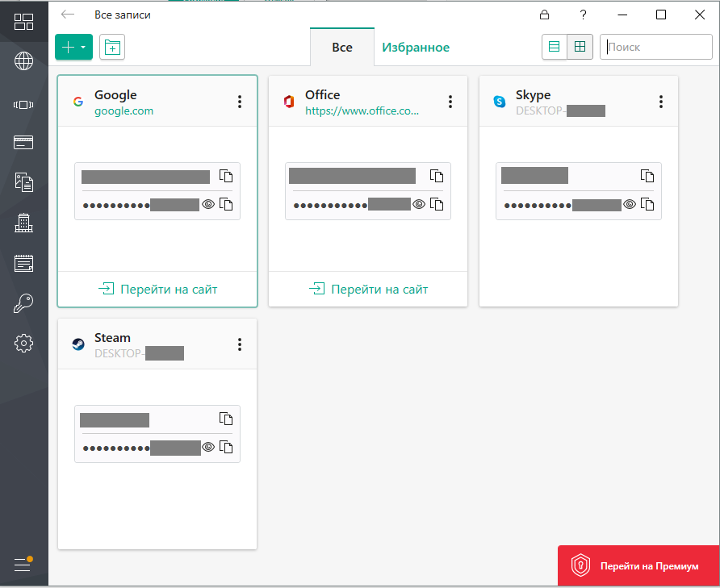Open the https://www.office.co... link
The image size is (720, 588).
click(x=362, y=111)
